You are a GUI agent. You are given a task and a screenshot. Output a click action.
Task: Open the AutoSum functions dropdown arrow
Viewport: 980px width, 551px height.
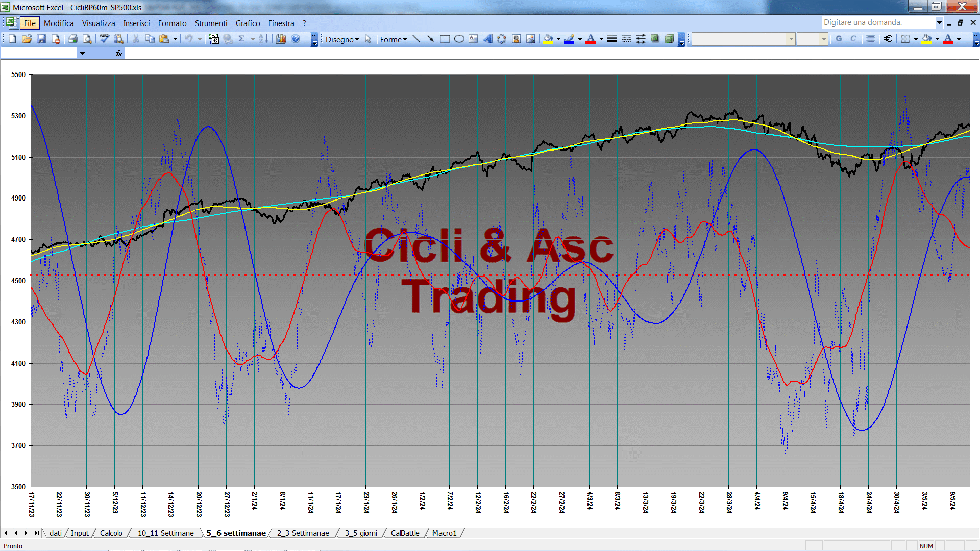(252, 39)
